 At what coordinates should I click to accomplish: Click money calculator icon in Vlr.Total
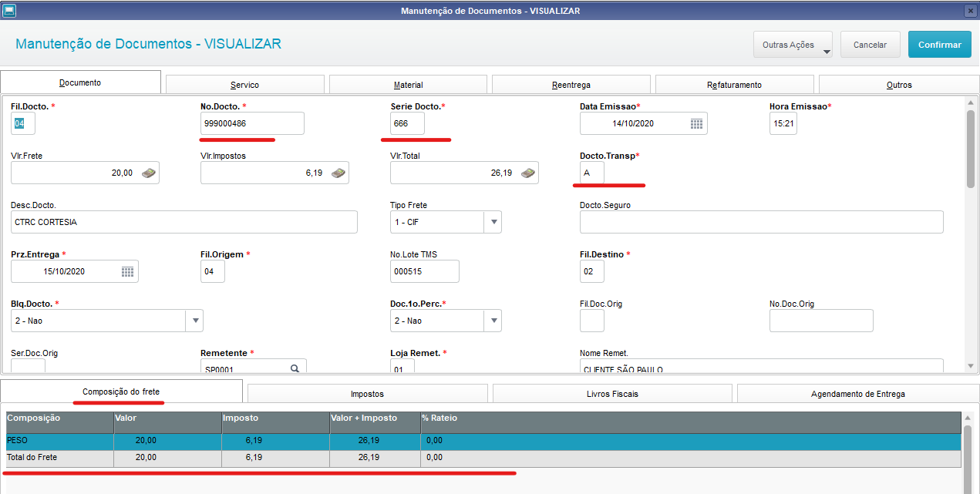[x=528, y=173]
